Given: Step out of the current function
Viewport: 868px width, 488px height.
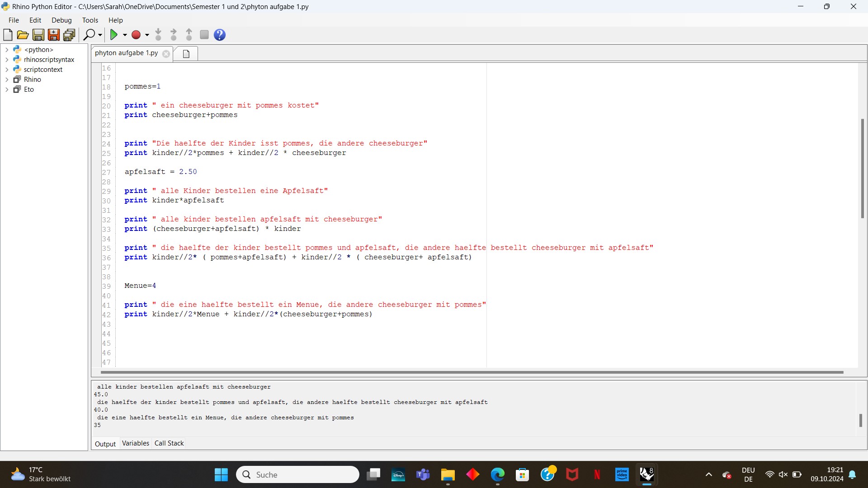Looking at the screenshot, I should tap(189, 35).
